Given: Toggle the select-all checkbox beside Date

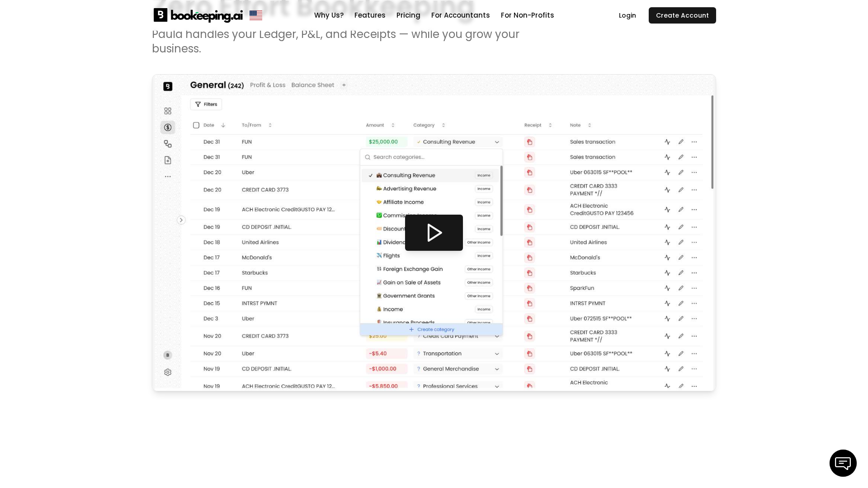Looking at the screenshot, I should coord(196,125).
